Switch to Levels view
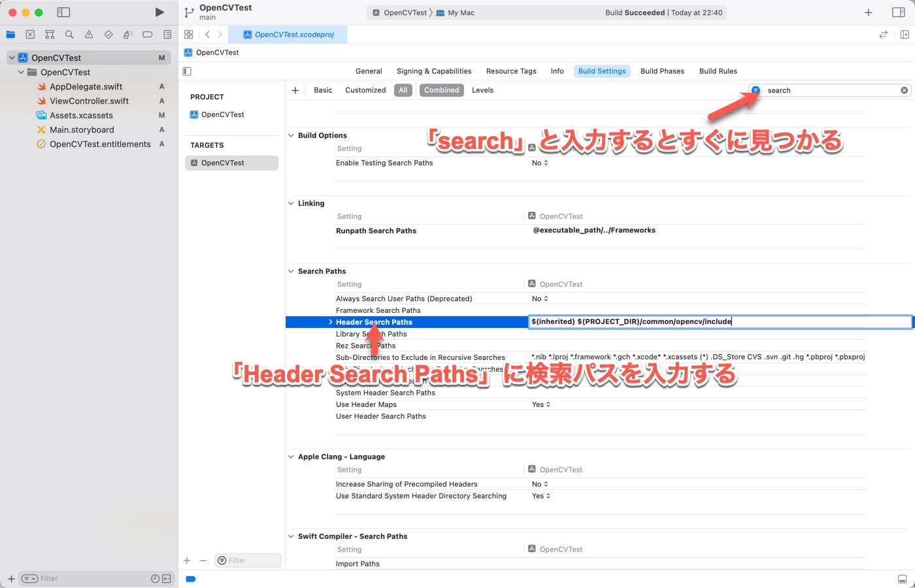Screen dimensions: 915x588 pyautogui.click(x=483, y=90)
